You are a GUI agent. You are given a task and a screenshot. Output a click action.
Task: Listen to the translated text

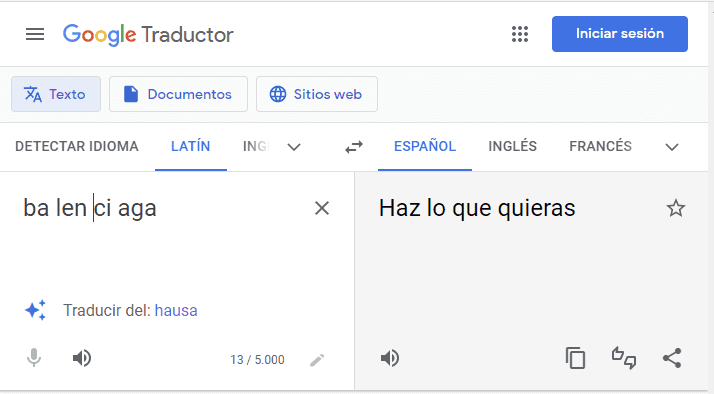pos(390,358)
